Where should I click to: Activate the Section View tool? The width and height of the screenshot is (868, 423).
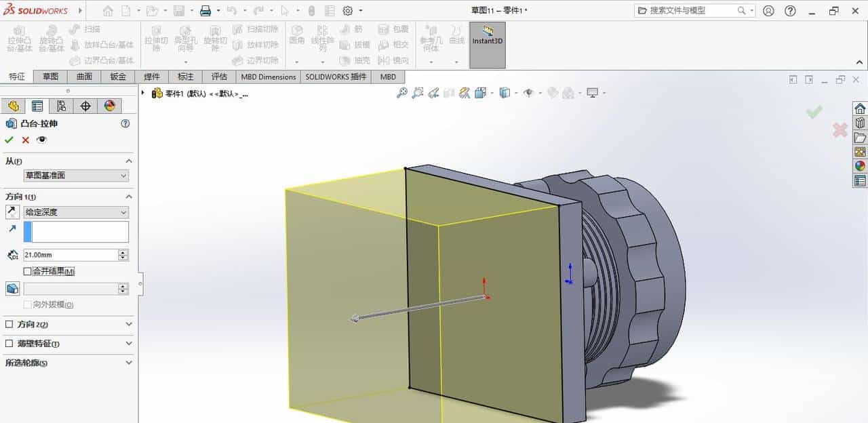coord(463,92)
